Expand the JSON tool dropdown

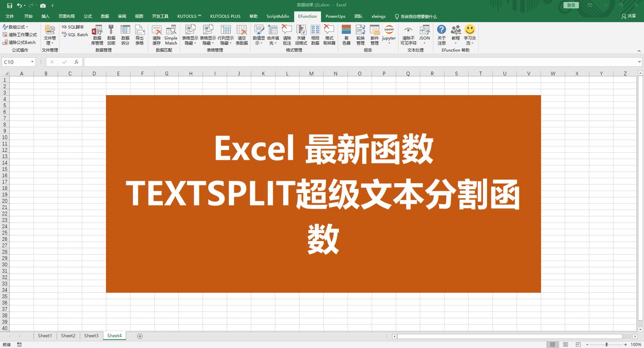[424, 43]
